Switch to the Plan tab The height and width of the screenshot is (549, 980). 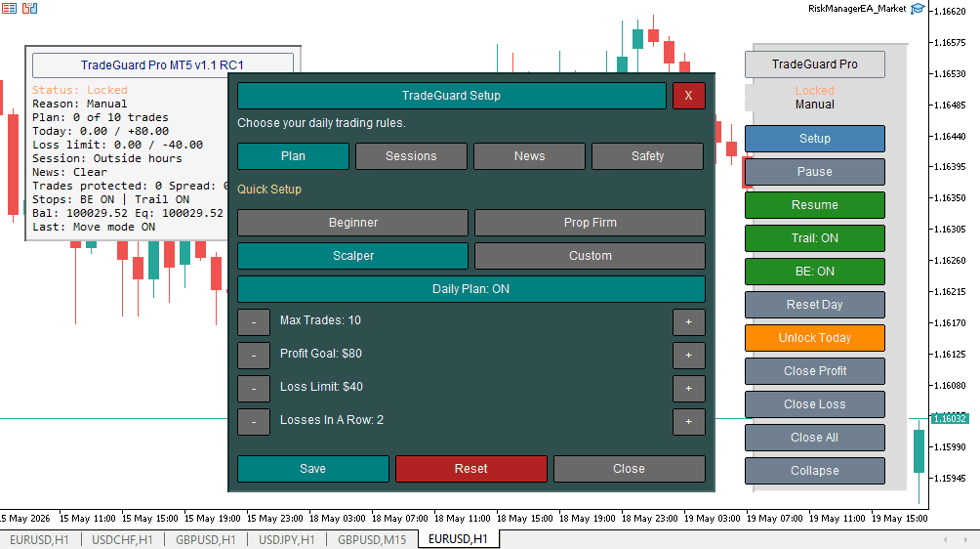click(293, 156)
